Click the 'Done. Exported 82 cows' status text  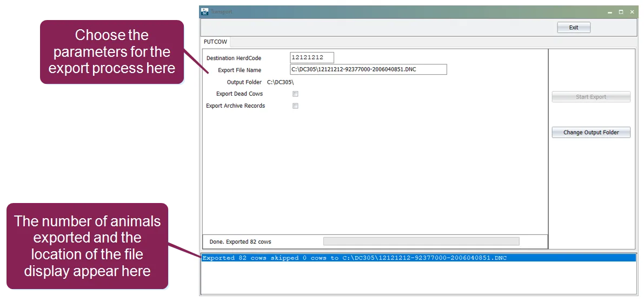click(x=240, y=242)
